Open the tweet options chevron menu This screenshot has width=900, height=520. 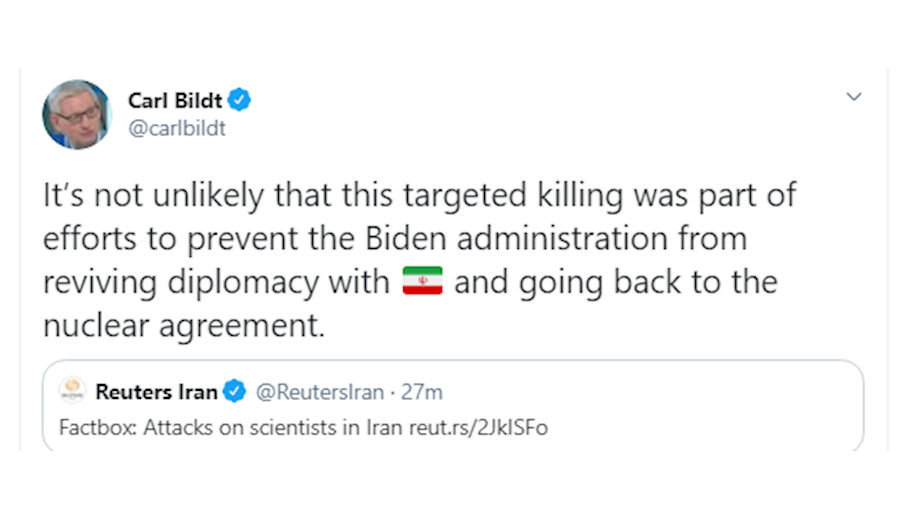coord(854,97)
